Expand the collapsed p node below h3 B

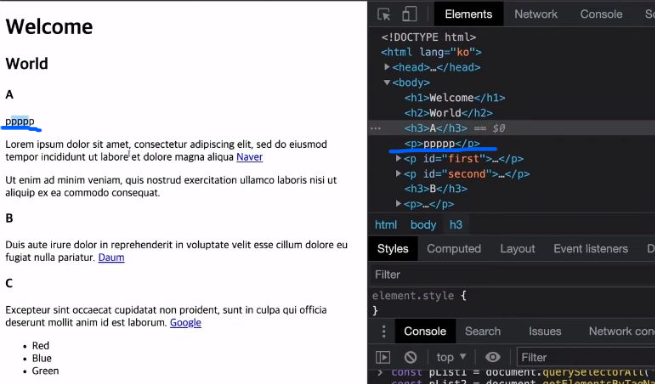coord(398,204)
